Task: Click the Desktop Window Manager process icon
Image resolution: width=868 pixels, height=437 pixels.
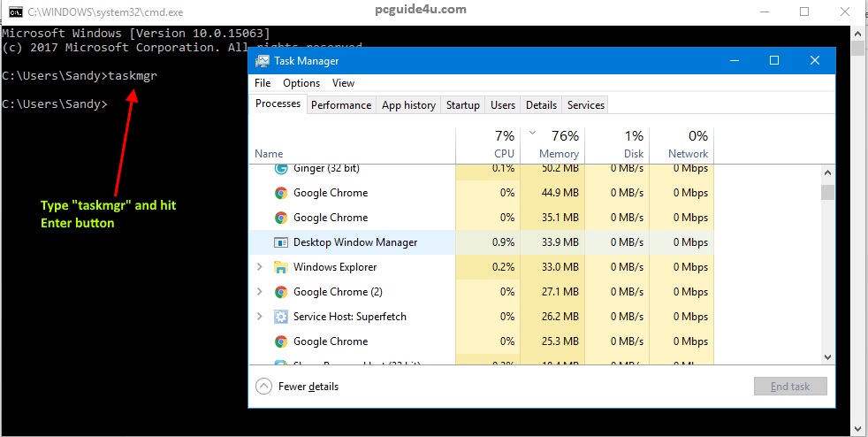Action: pyautogui.click(x=281, y=242)
